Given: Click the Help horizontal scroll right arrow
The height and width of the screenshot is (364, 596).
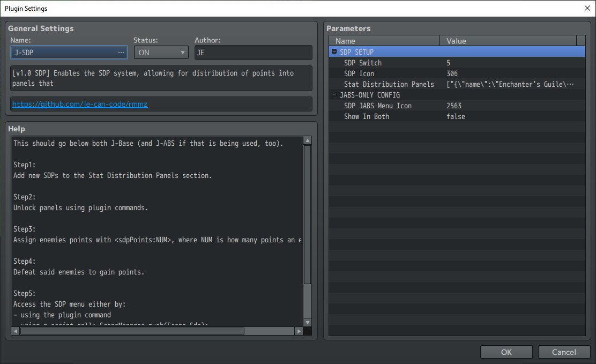Looking at the screenshot, I should click(299, 331).
